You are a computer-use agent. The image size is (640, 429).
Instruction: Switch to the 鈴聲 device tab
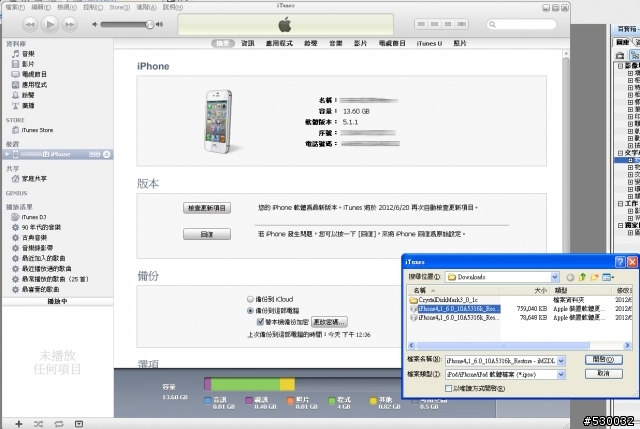click(x=311, y=43)
